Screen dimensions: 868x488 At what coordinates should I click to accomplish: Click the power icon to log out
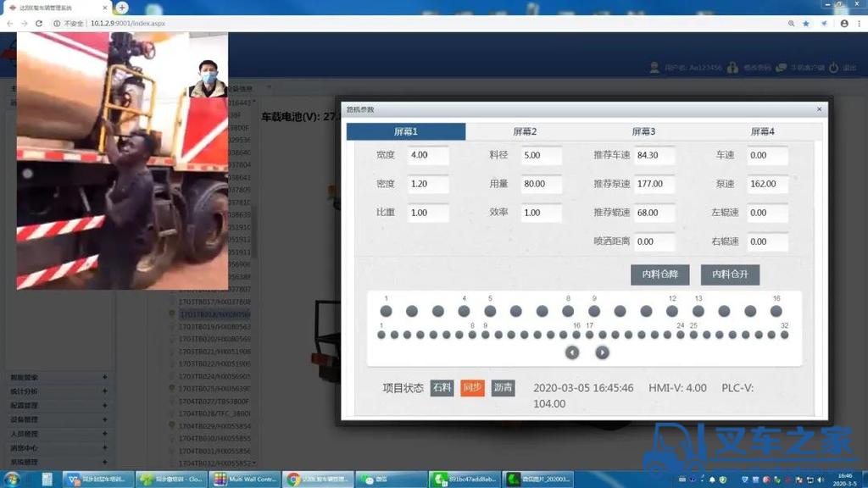834,68
